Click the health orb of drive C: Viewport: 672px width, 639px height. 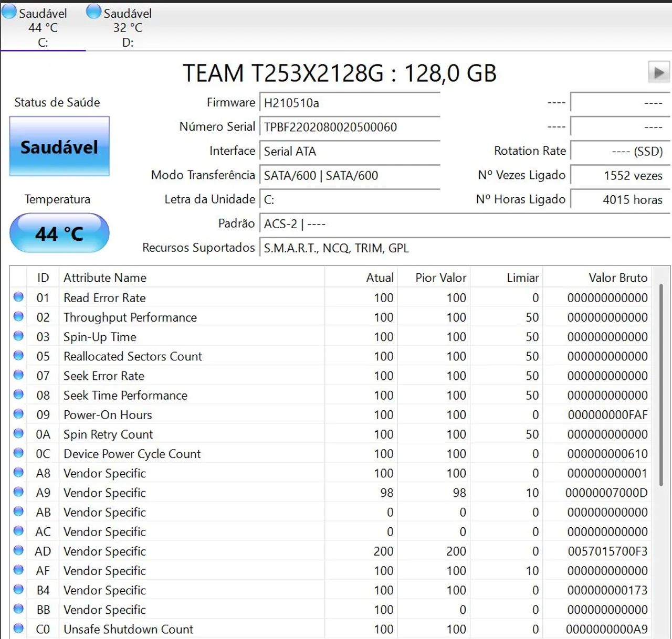click(x=9, y=12)
